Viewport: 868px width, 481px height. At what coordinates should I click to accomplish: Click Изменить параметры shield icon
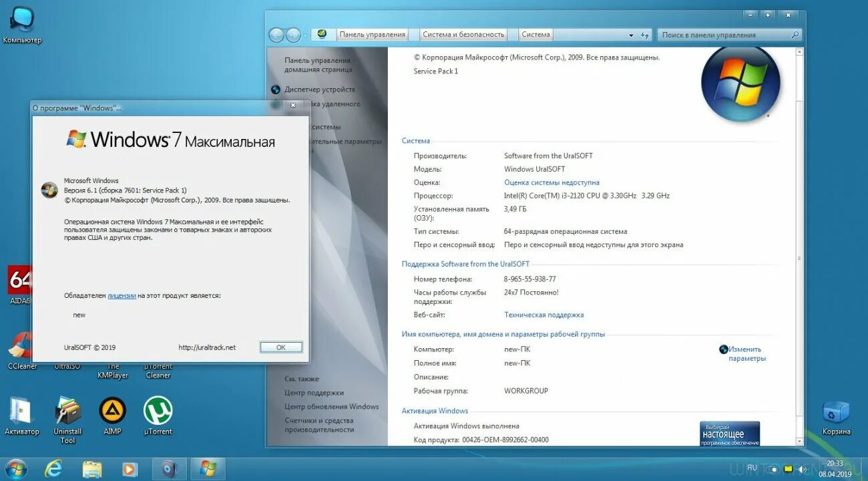tap(723, 349)
